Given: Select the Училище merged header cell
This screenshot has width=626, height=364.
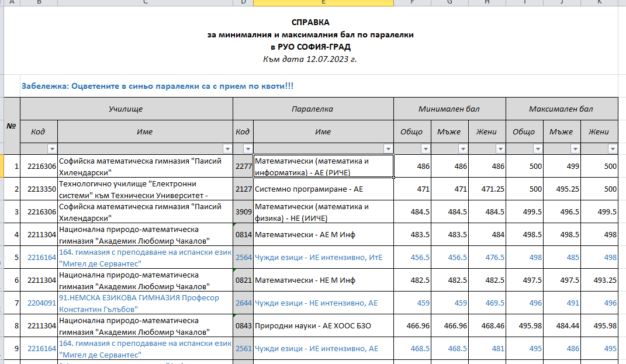Looking at the screenshot, I should coord(126,109).
